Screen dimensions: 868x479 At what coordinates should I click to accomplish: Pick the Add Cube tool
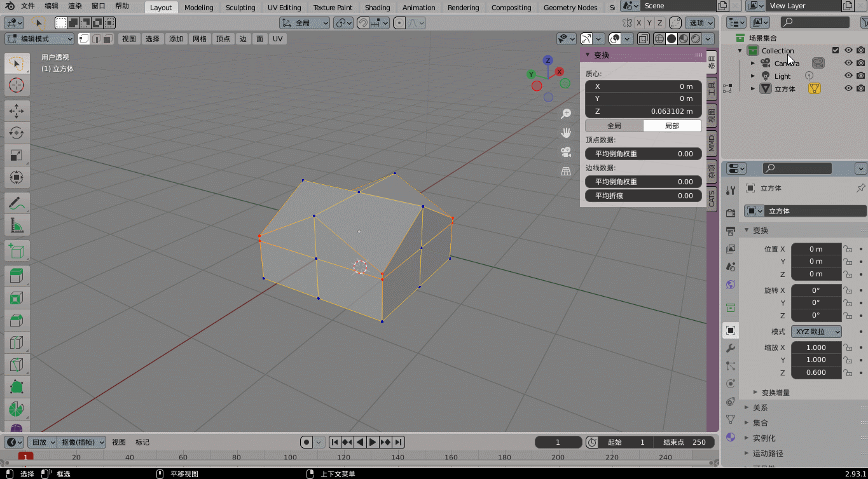17,251
